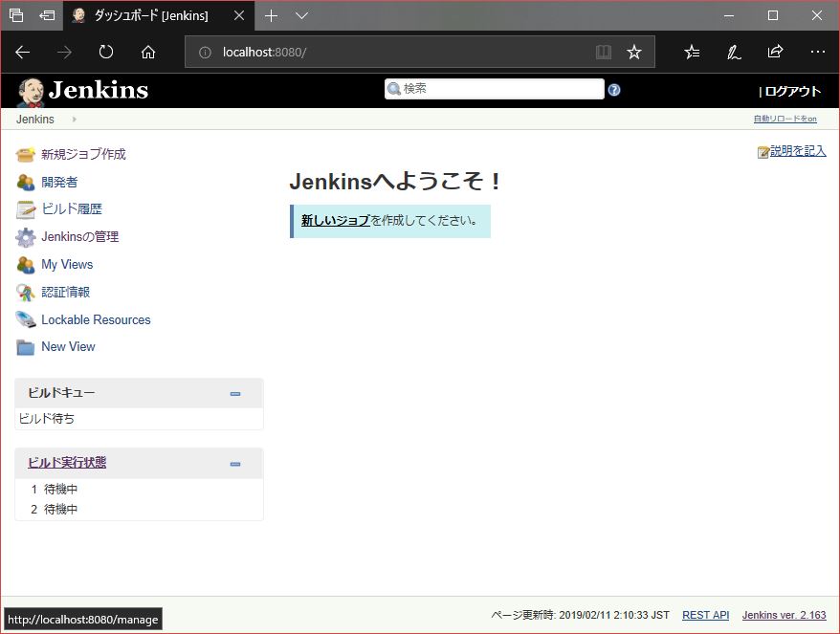Click the New View folder icon
The height and width of the screenshot is (634, 840).
click(x=25, y=347)
